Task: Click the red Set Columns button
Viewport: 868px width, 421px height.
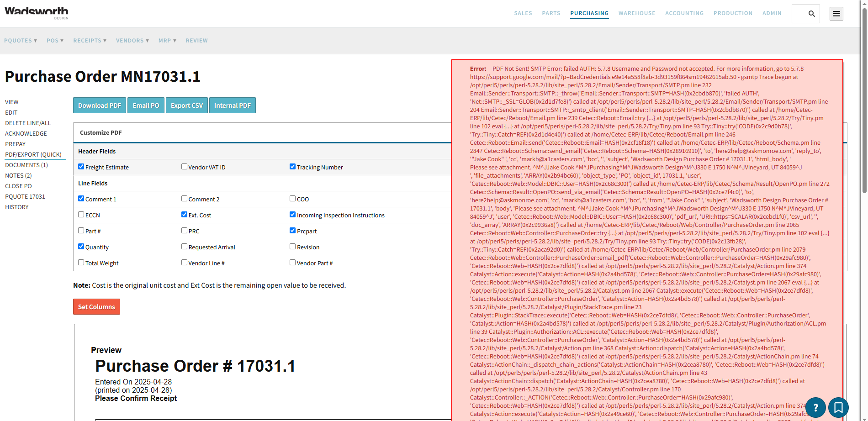Action: pyautogui.click(x=96, y=307)
